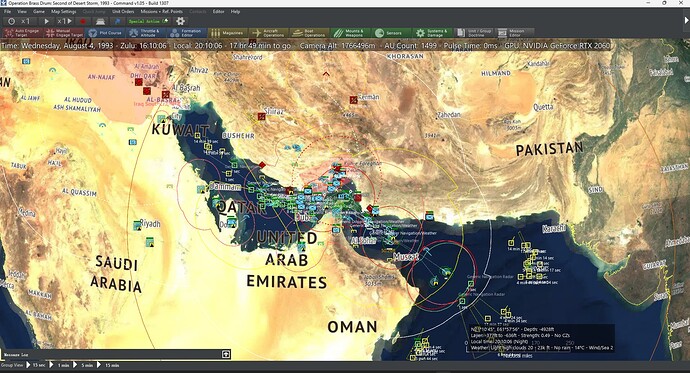
Task: Open the Unit Orders menu
Action: click(x=123, y=11)
